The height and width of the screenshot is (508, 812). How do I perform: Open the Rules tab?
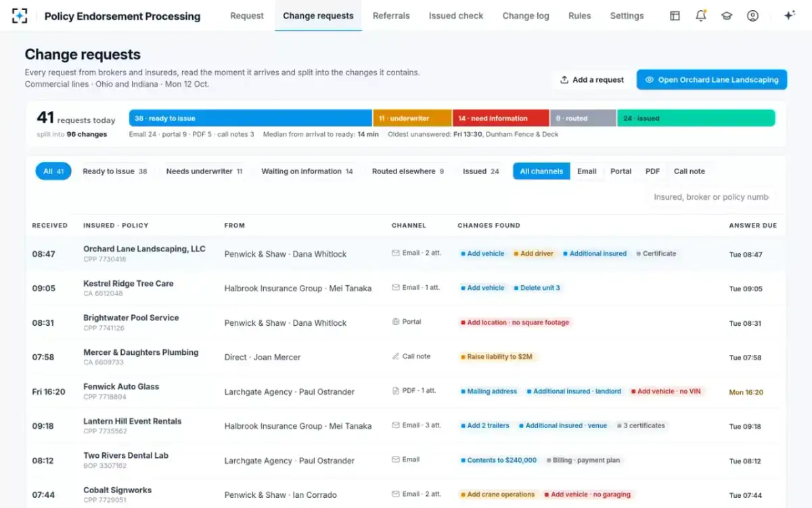point(580,16)
